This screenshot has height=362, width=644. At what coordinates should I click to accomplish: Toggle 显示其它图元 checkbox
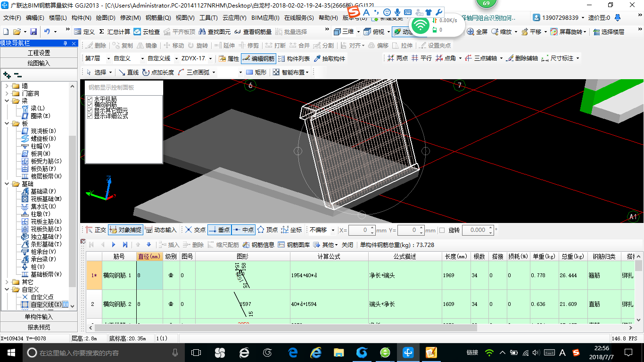click(x=90, y=110)
